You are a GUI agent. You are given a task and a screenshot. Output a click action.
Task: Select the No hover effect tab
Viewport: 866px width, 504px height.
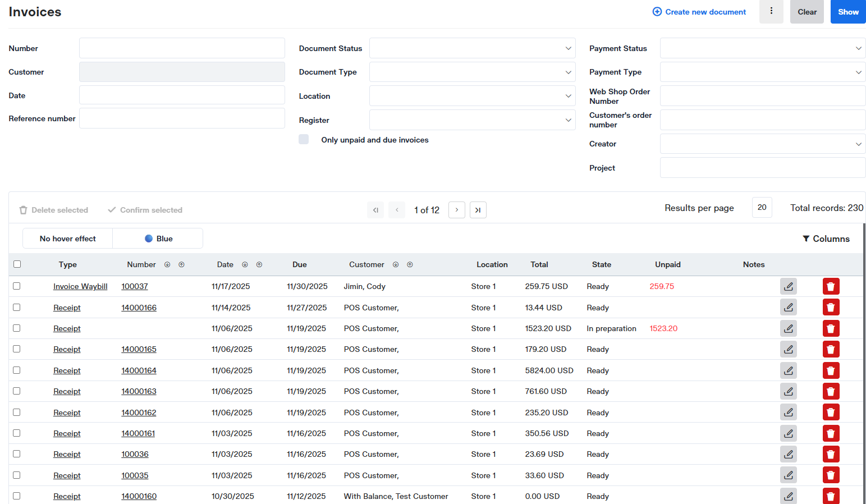click(x=68, y=239)
